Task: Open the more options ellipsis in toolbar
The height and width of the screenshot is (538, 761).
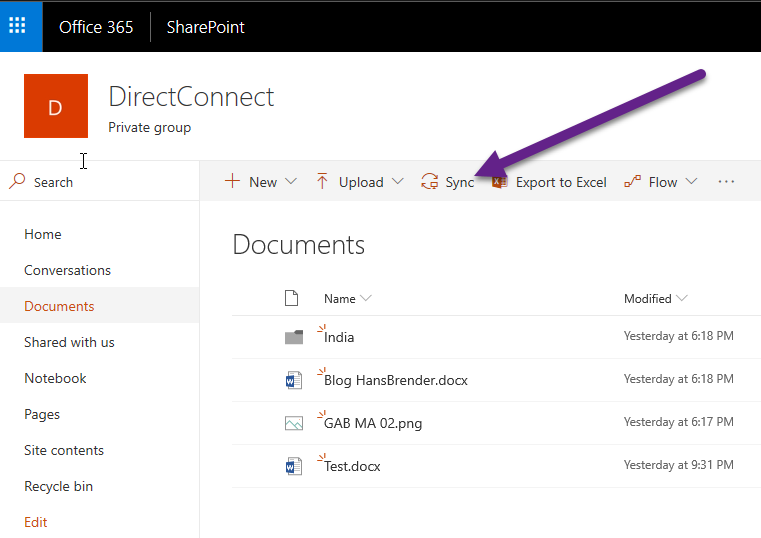Action: [x=726, y=182]
